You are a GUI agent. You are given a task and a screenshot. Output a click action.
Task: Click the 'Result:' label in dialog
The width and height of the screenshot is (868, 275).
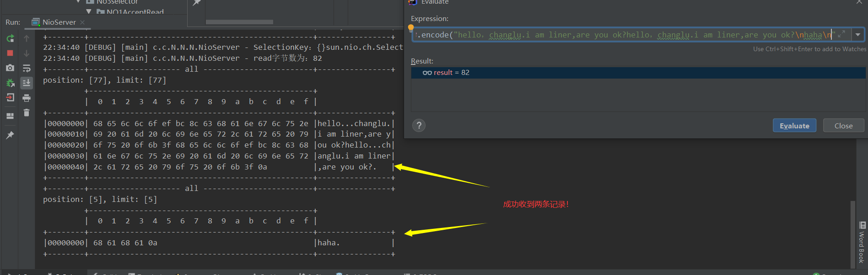pyautogui.click(x=422, y=61)
